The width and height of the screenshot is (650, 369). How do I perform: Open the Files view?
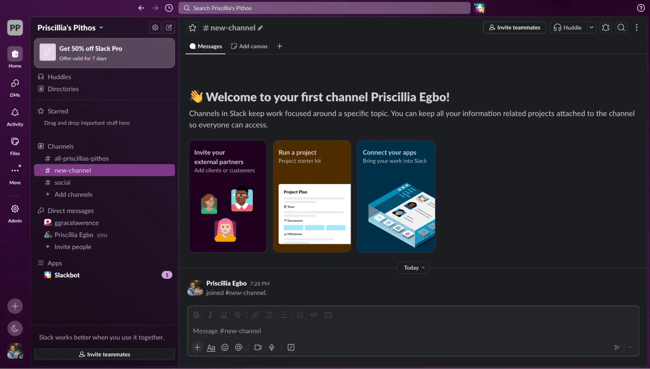coord(15,146)
